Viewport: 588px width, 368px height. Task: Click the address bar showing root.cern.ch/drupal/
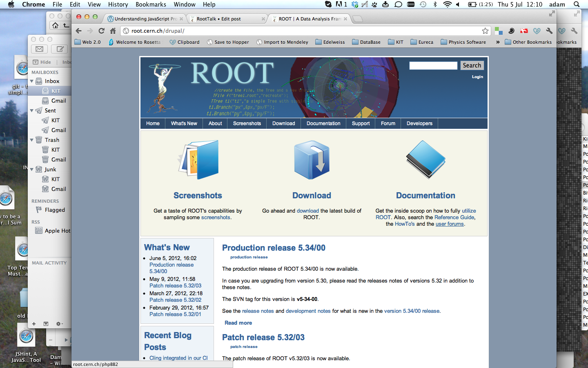pyautogui.click(x=302, y=31)
